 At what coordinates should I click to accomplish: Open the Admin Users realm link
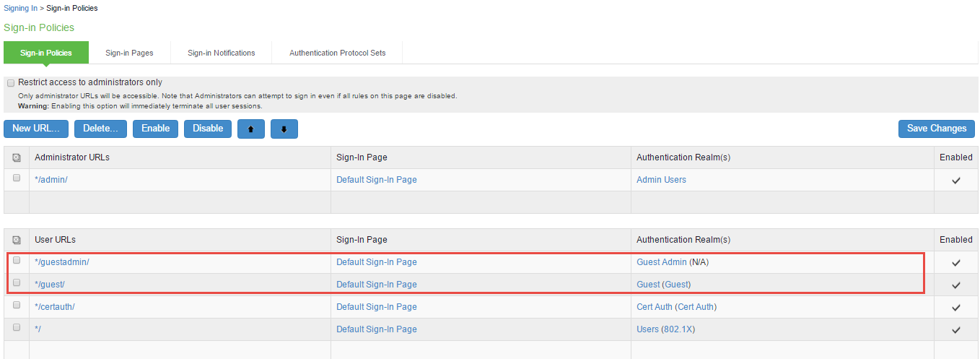click(661, 180)
